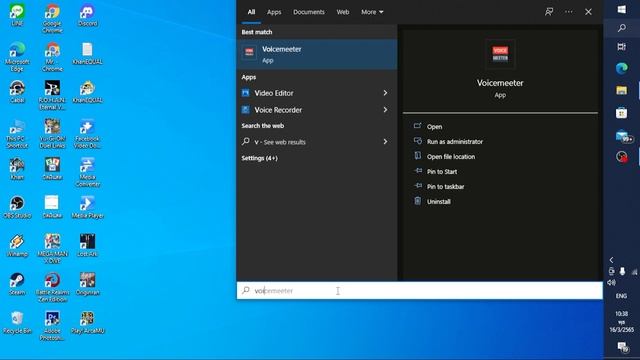Screen dimensions: 640x360
Task: Select the This PC Shortcut icon
Action: [x=17, y=133]
